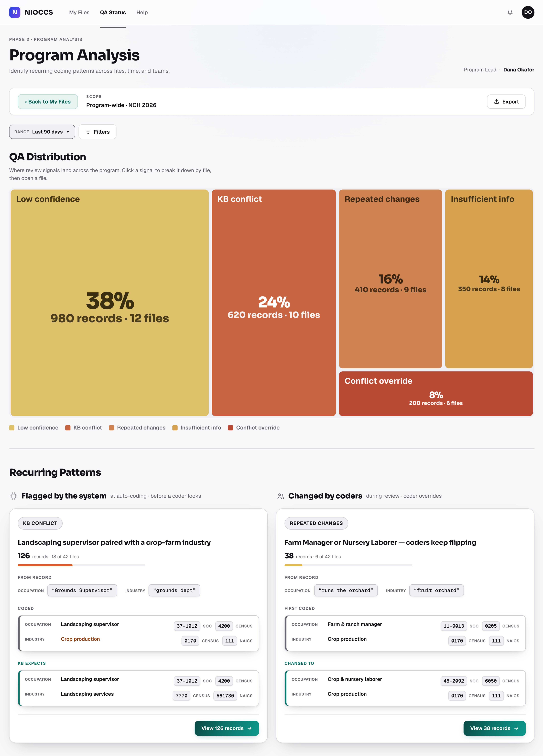Open the DO user avatar menu
The height and width of the screenshot is (756, 543).
pos(528,12)
